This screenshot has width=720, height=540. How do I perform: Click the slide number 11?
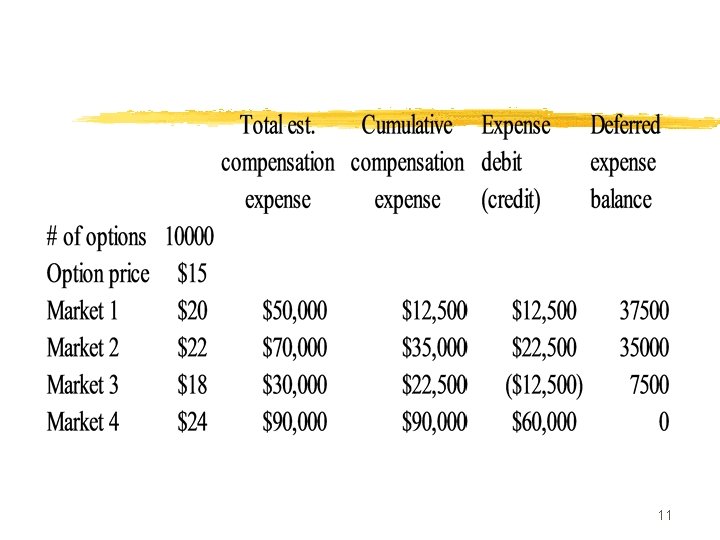664,515
